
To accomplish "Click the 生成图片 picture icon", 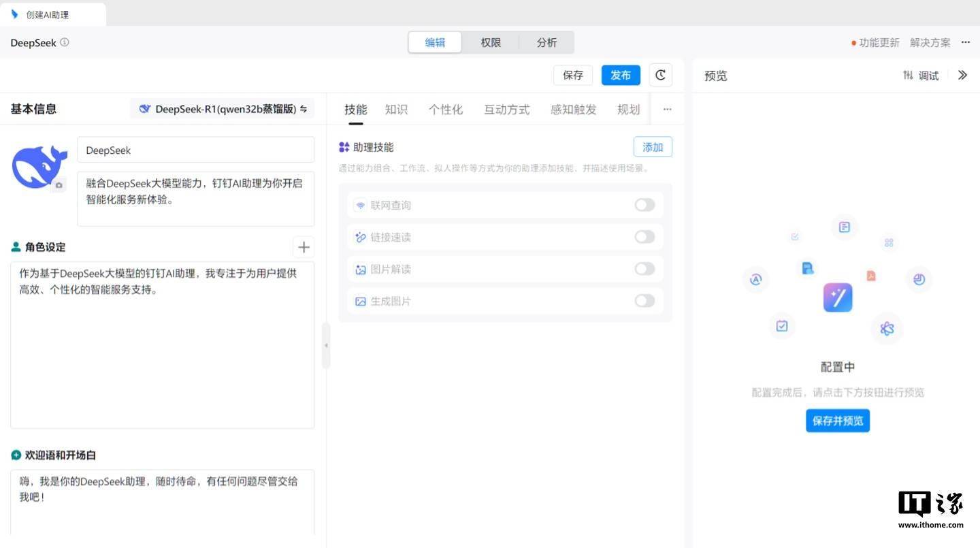I will (361, 301).
